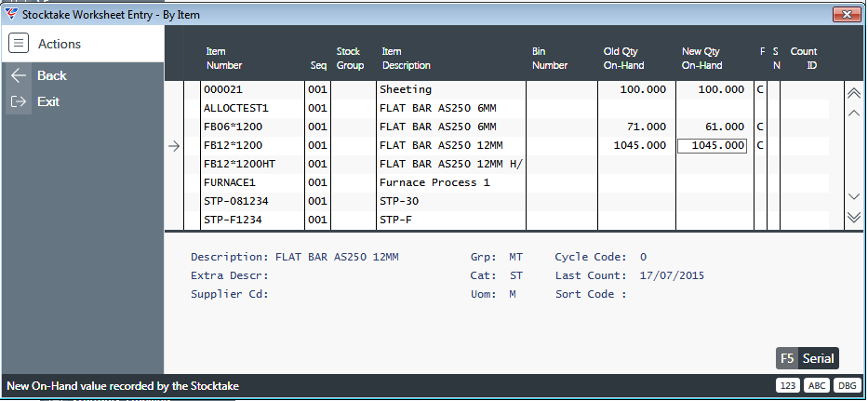This screenshot has width=868, height=401.
Task: Click the Supplier Cd label
Action: pyautogui.click(x=230, y=294)
